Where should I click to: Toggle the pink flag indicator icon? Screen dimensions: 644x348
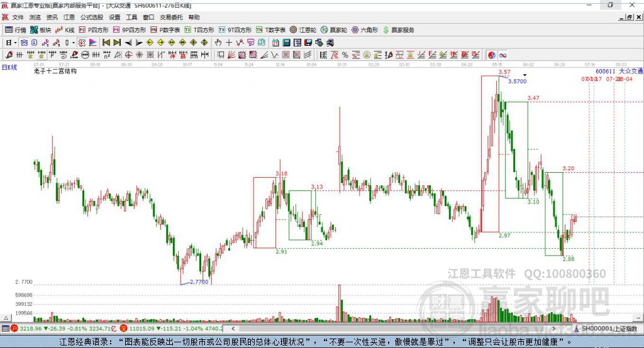click(x=93, y=43)
